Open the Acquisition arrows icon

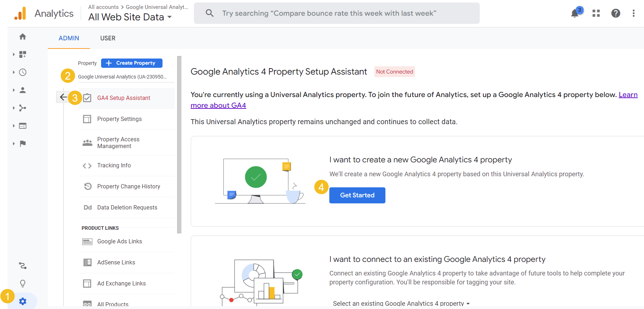(23, 108)
